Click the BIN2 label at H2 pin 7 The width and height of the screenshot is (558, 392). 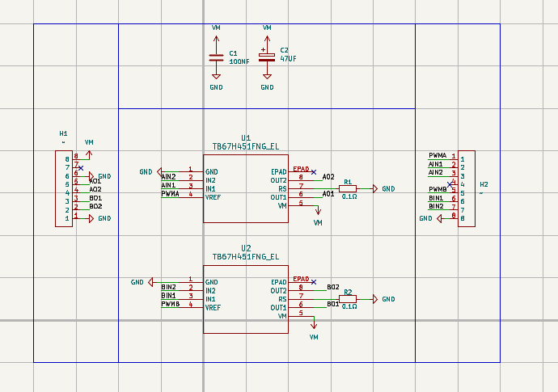click(436, 206)
